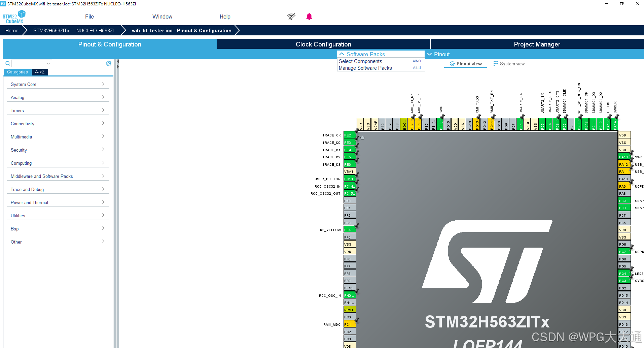The image size is (644, 348).
Task: Select pin PB7 on top row
Action: pyautogui.click(x=412, y=125)
